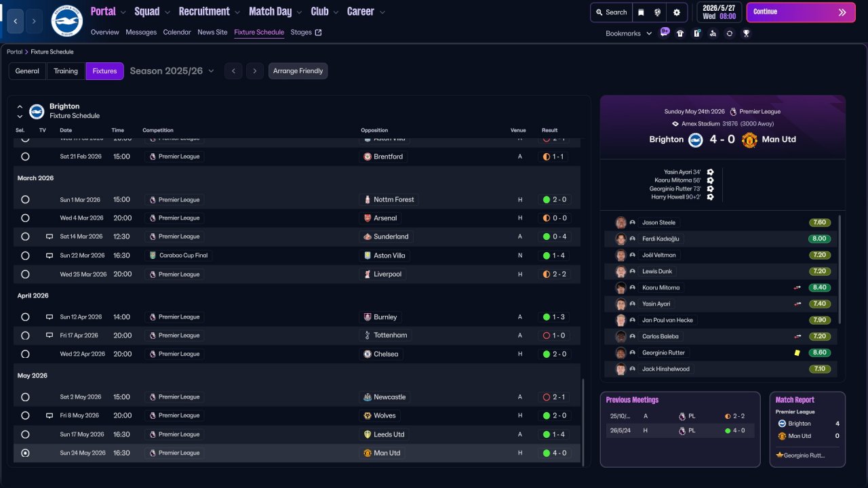The width and height of the screenshot is (868, 488).
Task: Go back with the header back arrow
Action: click(x=16, y=22)
